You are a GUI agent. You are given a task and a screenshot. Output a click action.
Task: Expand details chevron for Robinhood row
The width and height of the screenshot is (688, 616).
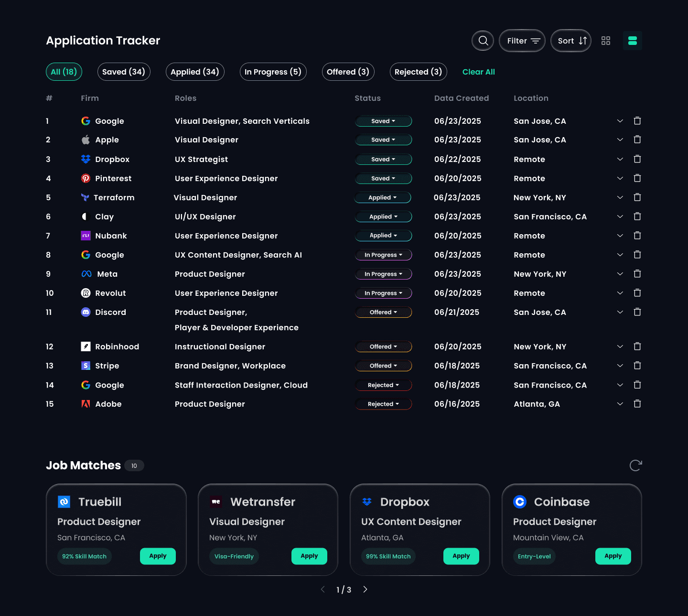pyautogui.click(x=620, y=346)
